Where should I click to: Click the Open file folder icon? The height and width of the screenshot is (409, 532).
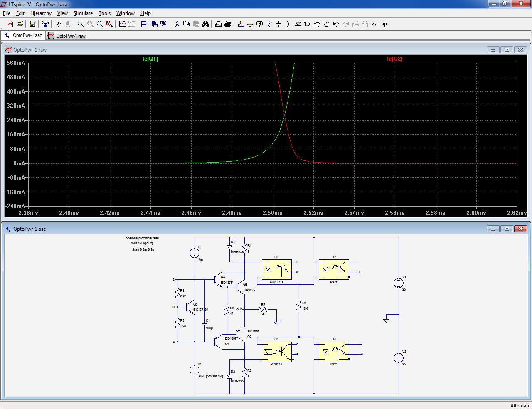tap(20, 24)
